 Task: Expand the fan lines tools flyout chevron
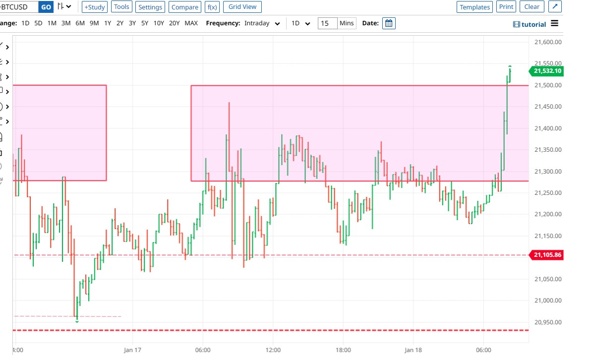[7, 62]
